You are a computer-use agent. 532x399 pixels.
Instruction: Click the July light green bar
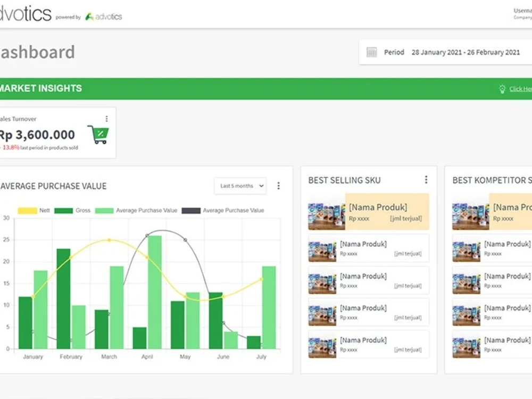click(x=269, y=307)
